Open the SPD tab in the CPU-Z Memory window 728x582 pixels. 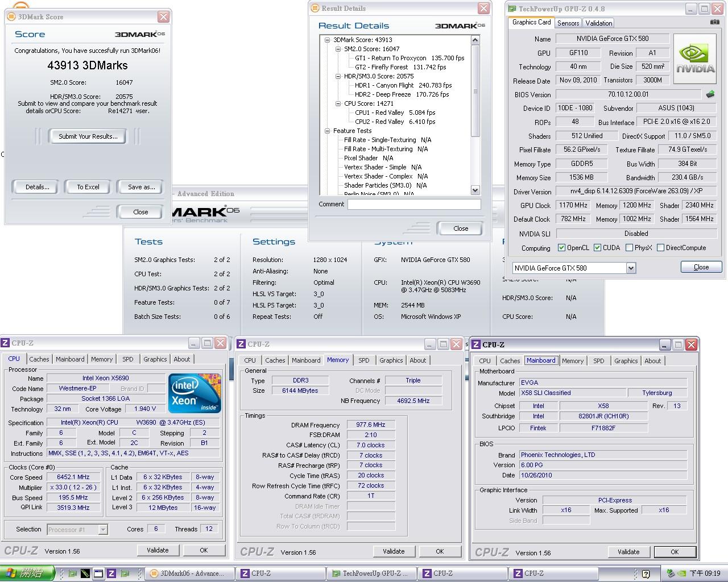[364, 360]
